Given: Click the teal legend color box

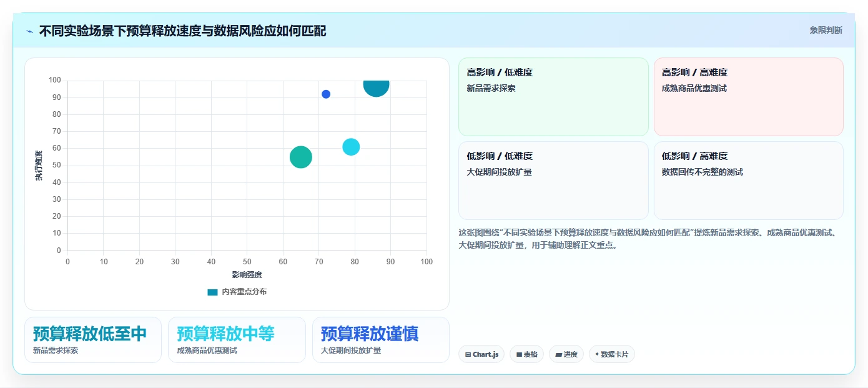Looking at the screenshot, I should (x=212, y=292).
